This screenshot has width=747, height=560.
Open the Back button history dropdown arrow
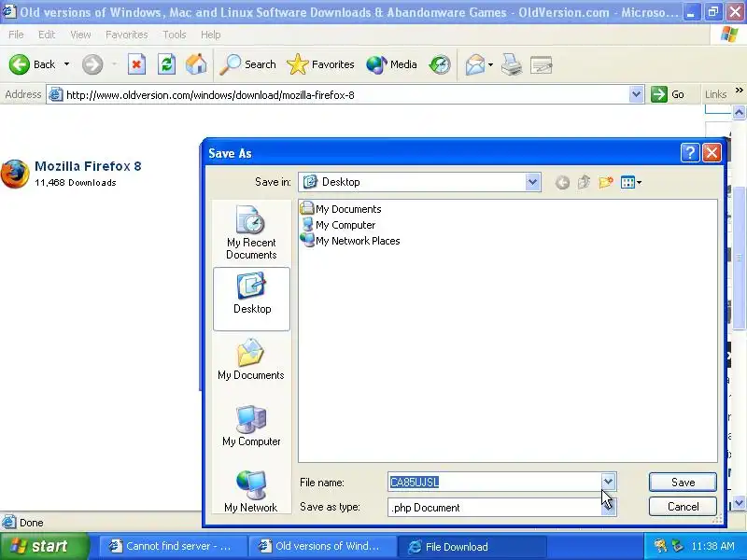coord(66,64)
